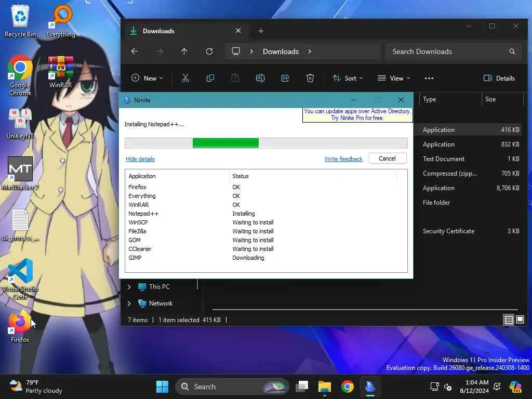Open the New dropdown in Explorer
This screenshot has width=532, height=399.
coord(147,78)
